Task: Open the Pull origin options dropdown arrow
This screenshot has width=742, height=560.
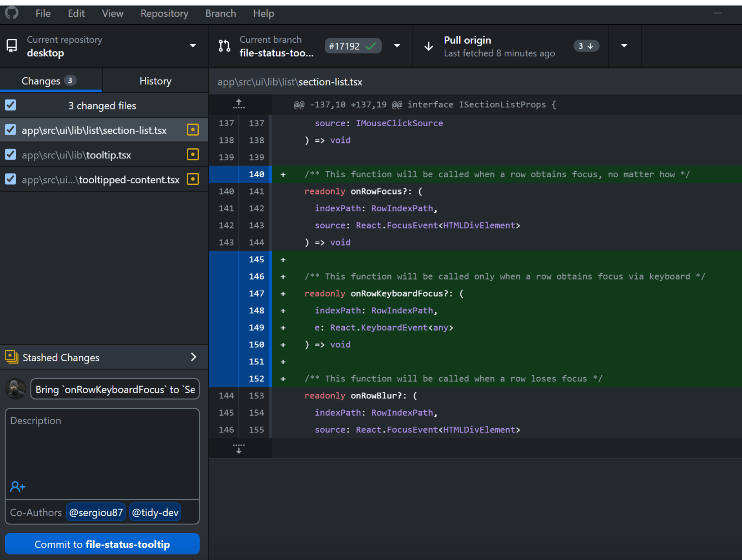Action: [624, 46]
